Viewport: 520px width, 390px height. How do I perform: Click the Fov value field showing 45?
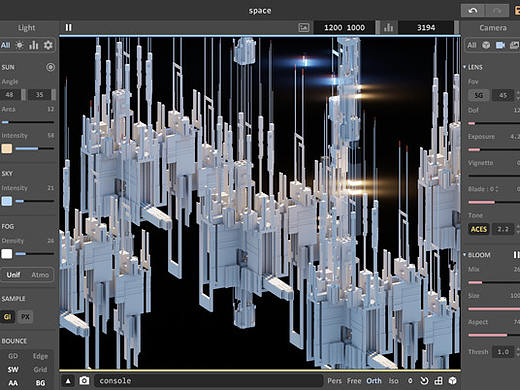tap(503, 95)
